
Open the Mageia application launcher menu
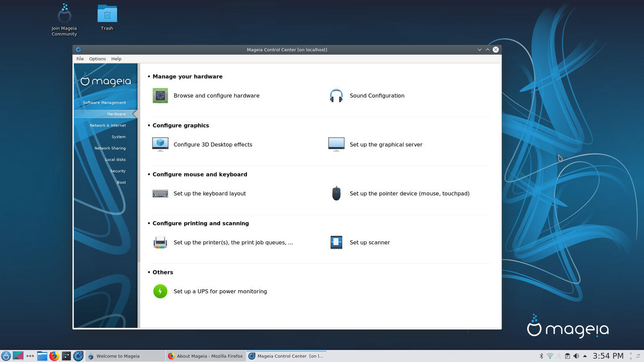click(6, 356)
